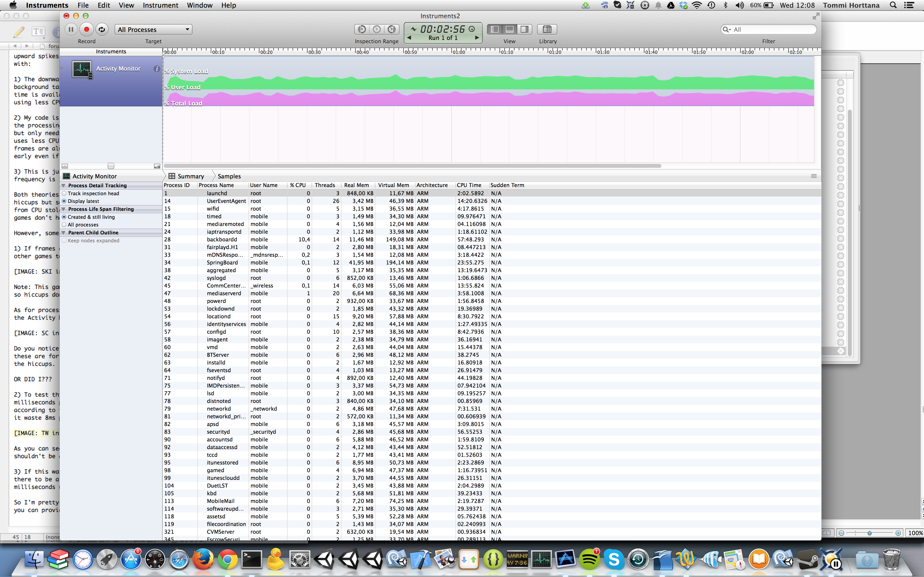The image size is (924, 577).
Task: Adjust the track zoom slider
Action: pyautogui.click(x=111, y=166)
